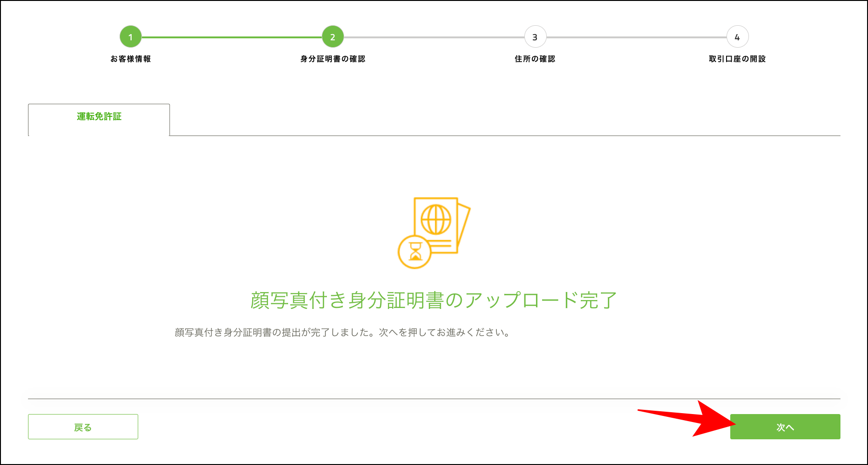868x465 pixels.
Task: Click the step 3 住所の確認 circle
Action: (535, 36)
